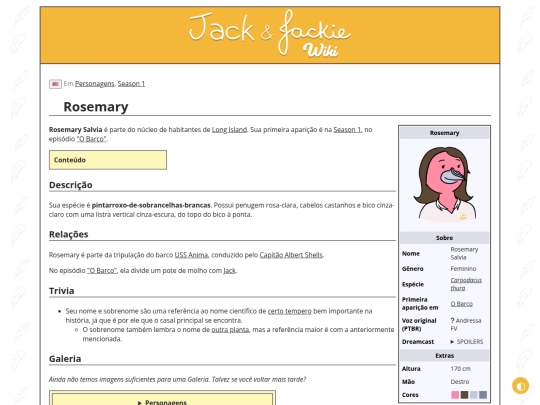Open the Personagens category link
This screenshot has height=405, width=540.
pyautogui.click(x=95, y=84)
